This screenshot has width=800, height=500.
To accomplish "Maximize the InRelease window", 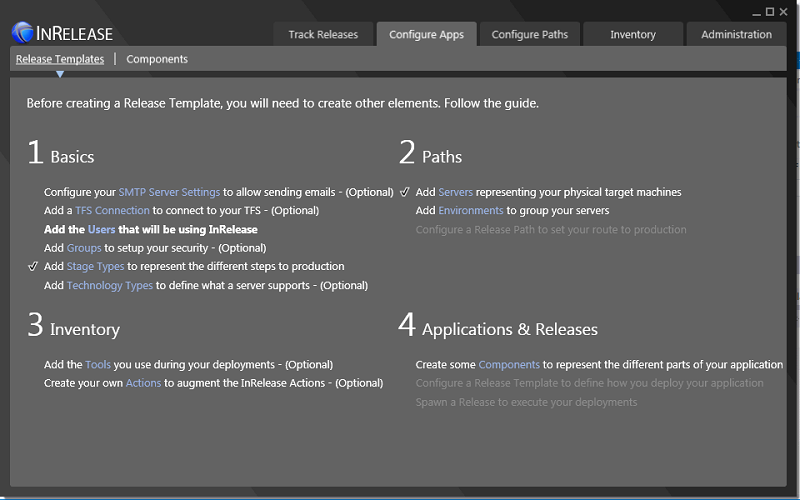I will 770,12.
